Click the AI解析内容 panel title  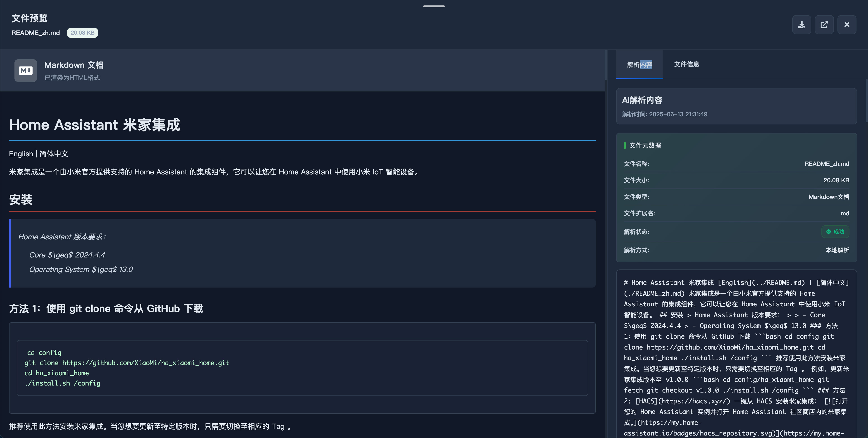(x=642, y=100)
